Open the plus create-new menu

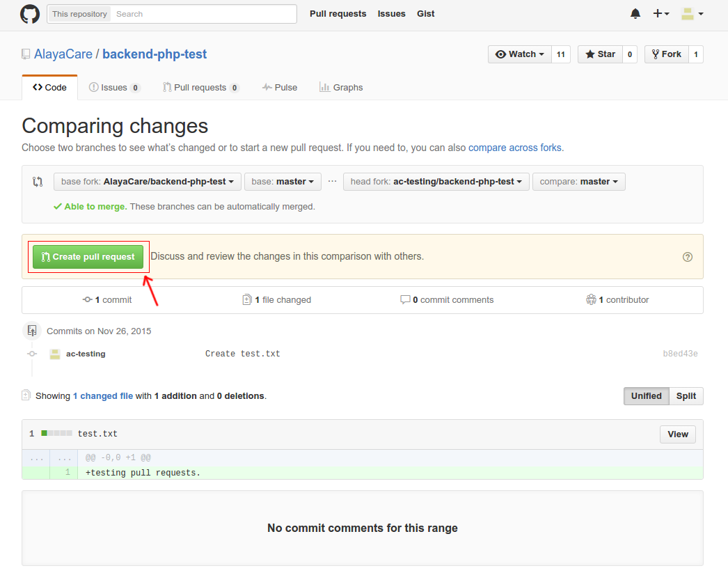tap(660, 14)
